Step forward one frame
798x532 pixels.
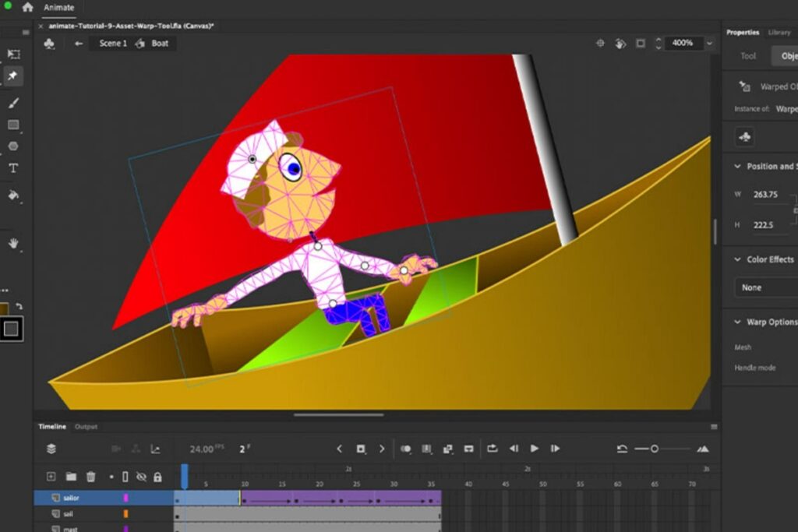pyautogui.click(x=555, y=448)
